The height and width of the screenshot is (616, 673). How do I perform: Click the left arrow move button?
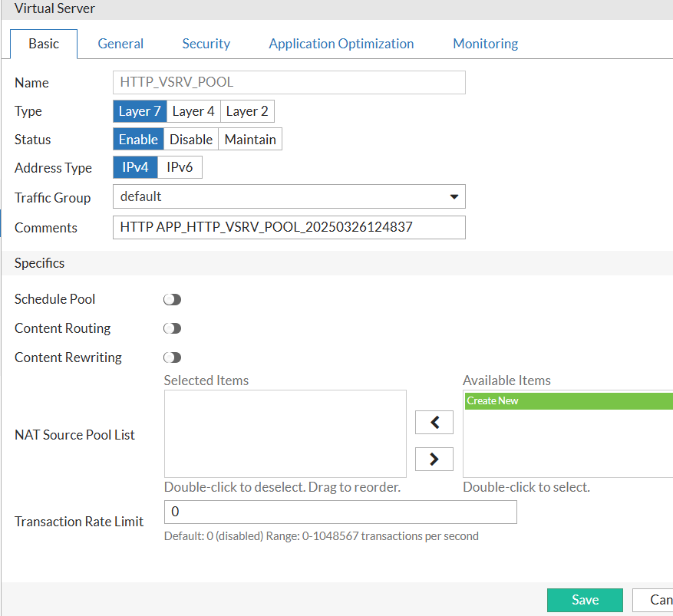click(x=434, y=423)
